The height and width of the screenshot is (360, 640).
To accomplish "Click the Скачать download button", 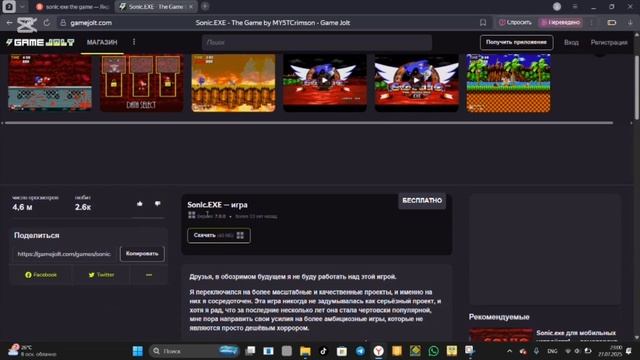I will (x=219, y=236).
